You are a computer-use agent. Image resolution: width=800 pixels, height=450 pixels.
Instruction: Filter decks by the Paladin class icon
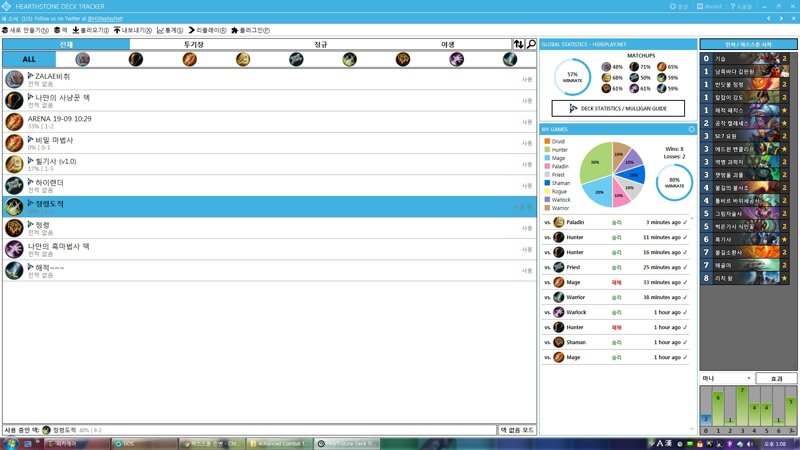[243, 59]
